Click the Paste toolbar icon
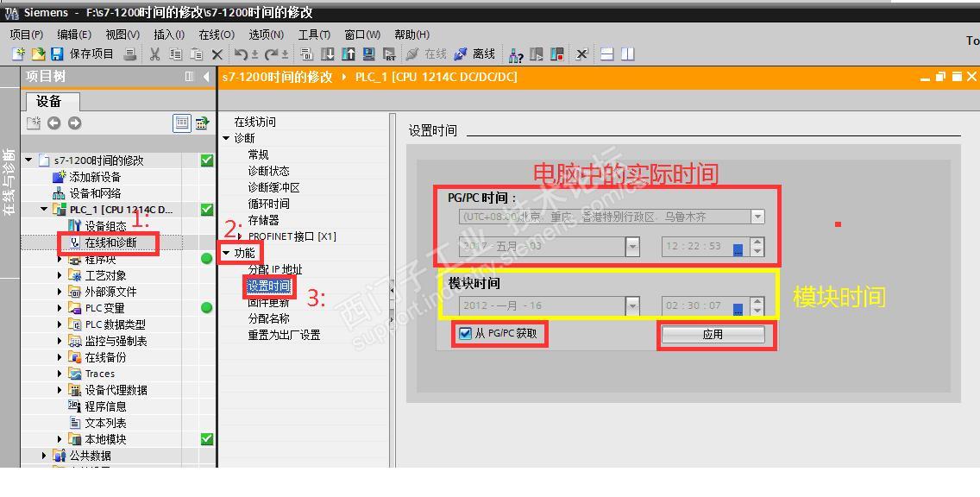 pos(196,54)
